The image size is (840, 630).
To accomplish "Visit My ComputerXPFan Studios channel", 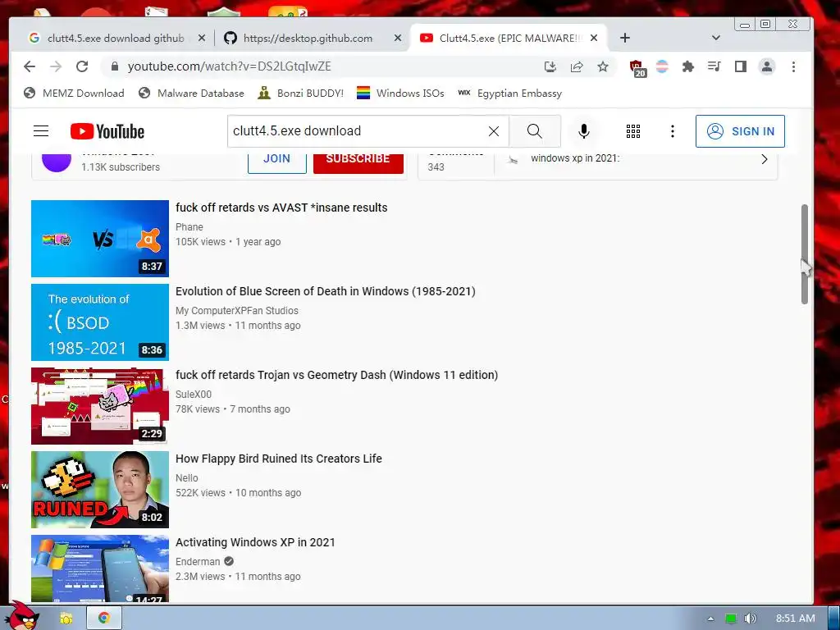I will [237, 311].
